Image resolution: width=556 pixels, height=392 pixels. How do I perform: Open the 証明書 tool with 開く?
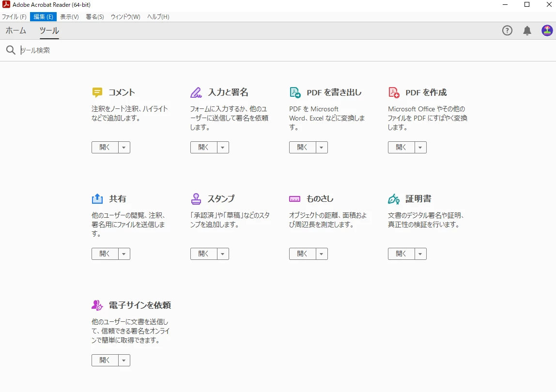click(402, 254)
